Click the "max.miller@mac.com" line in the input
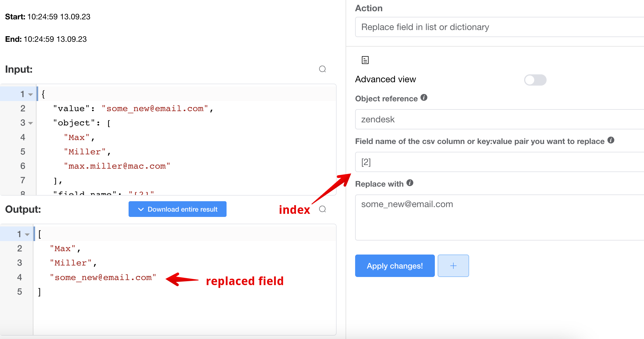The height and width of the screenshot is (339, 644). tap(117, 166)
